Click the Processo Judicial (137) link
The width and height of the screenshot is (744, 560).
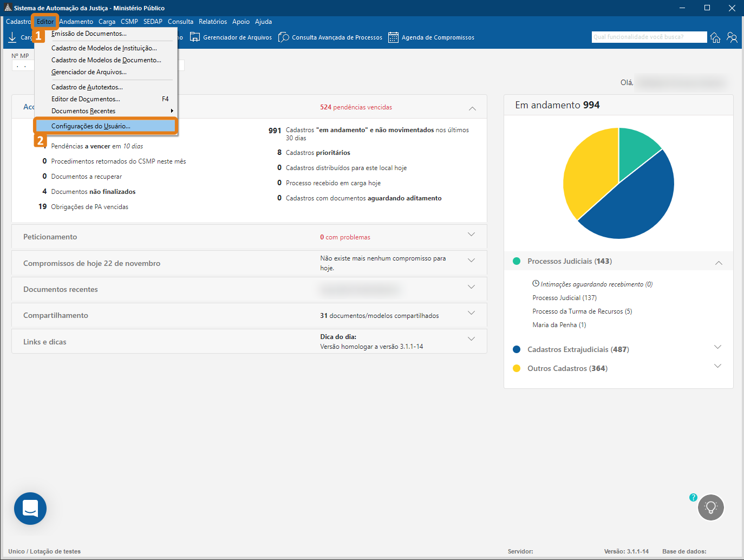point(564,298)
